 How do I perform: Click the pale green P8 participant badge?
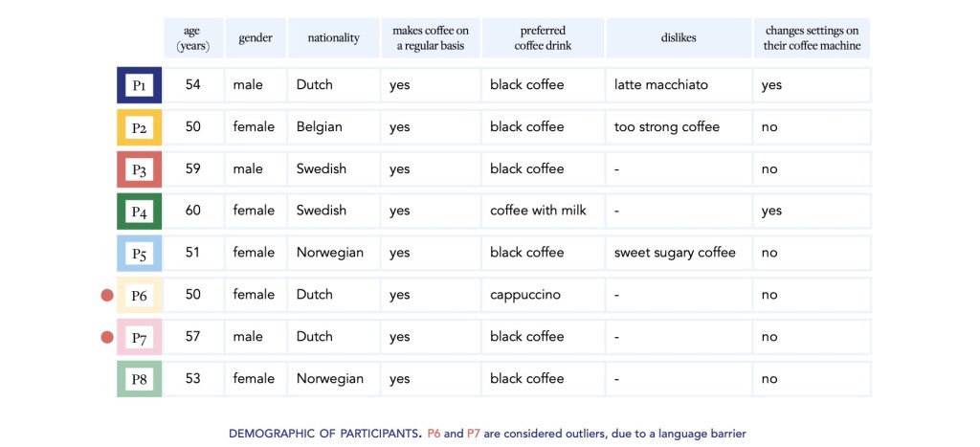tap(139, 379)
